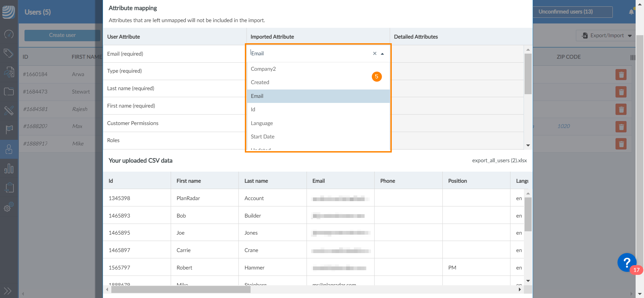Click the tickets tag icon in sidebar
Viewport: 644px width, 298px height.
(9, 53)
